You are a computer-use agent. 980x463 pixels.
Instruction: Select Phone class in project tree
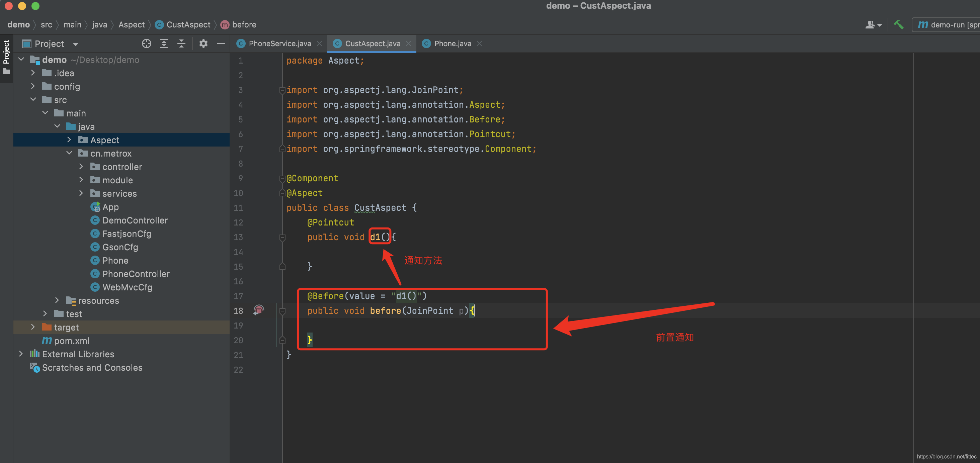[109, 260]
